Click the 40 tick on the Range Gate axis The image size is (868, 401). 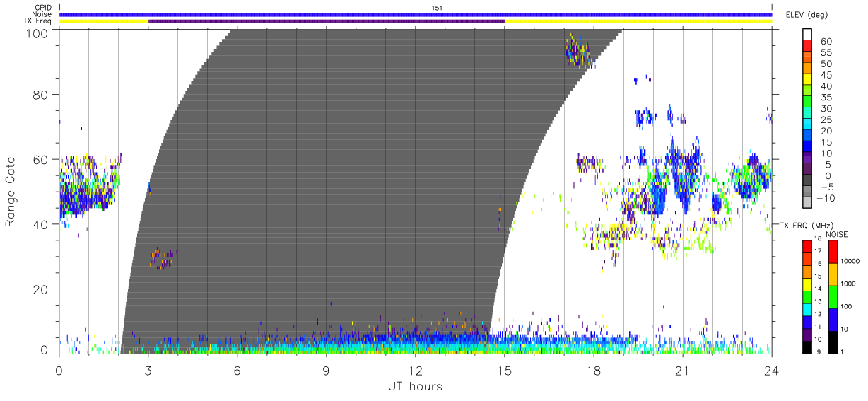pos(42,224)
